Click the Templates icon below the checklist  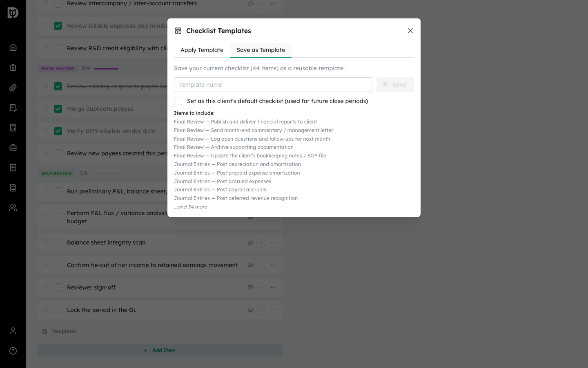45,332
